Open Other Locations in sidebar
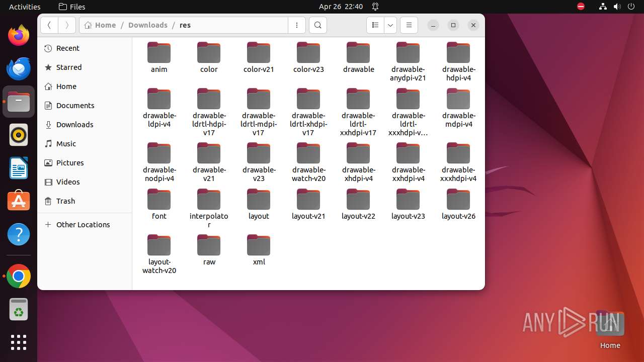Image resolution: width=644 pixels, height=362 pixels. 85,225
